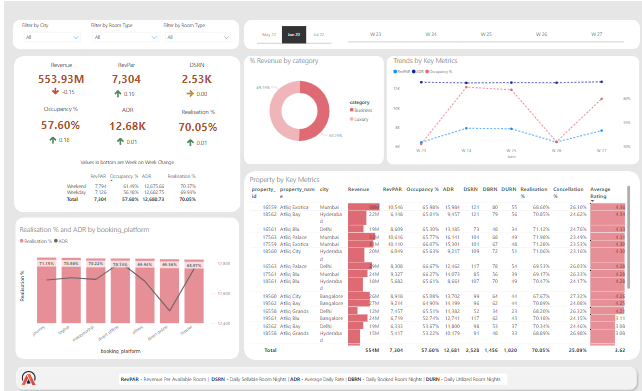Click the Total row label in property table
The width and height of the screenshot is (642, 391).
[270, 350]
